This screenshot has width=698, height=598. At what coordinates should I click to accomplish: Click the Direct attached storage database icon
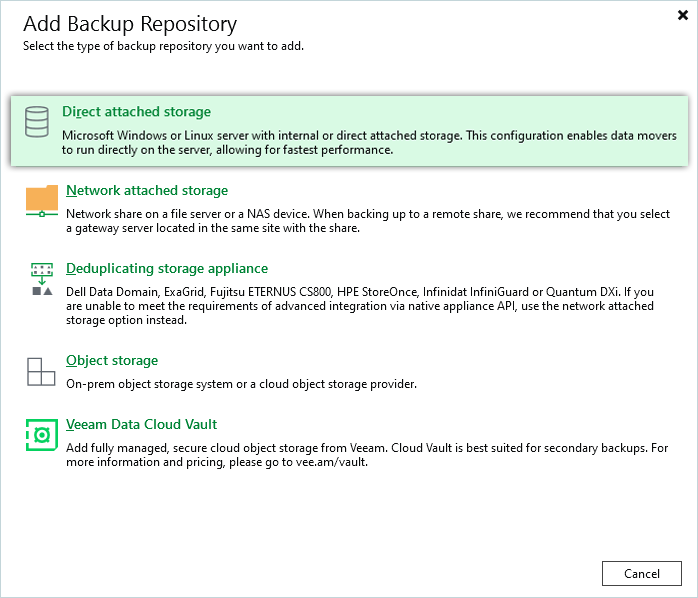pos(37,122)
